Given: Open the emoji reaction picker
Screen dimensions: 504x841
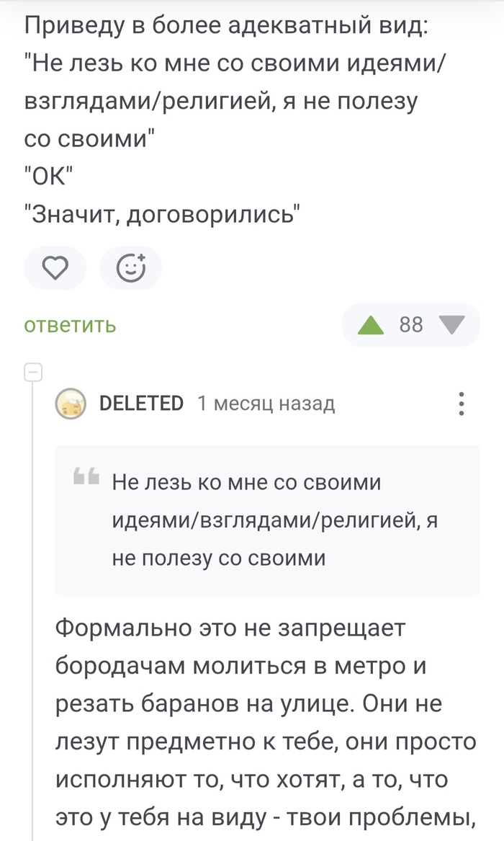Looking at the screenshot, I should tap(131, 267).
